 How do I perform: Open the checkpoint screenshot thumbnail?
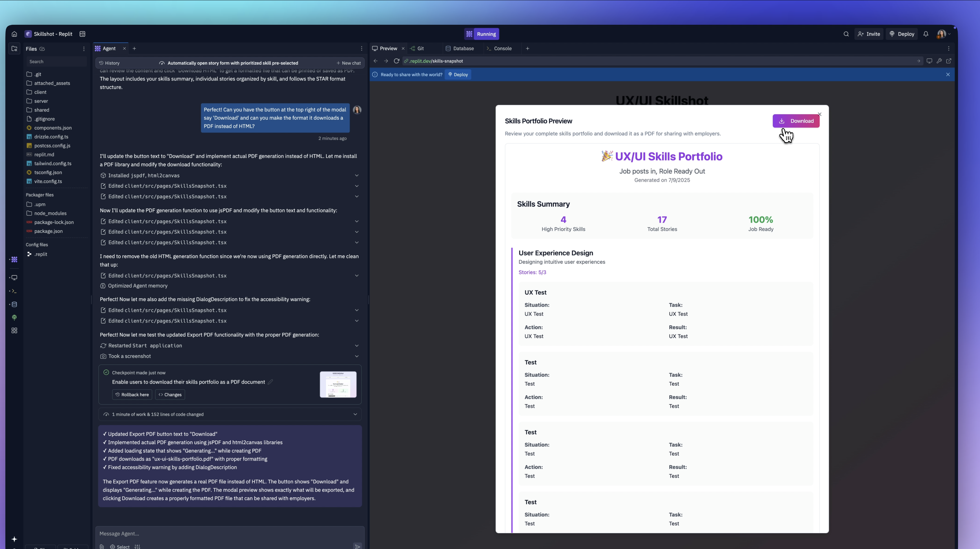338,384
